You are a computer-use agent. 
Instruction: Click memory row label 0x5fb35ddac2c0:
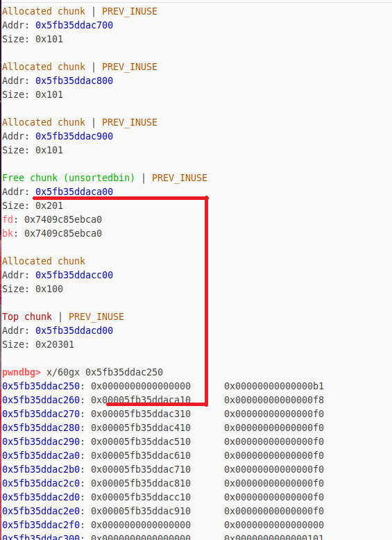(x=44, y=483)
